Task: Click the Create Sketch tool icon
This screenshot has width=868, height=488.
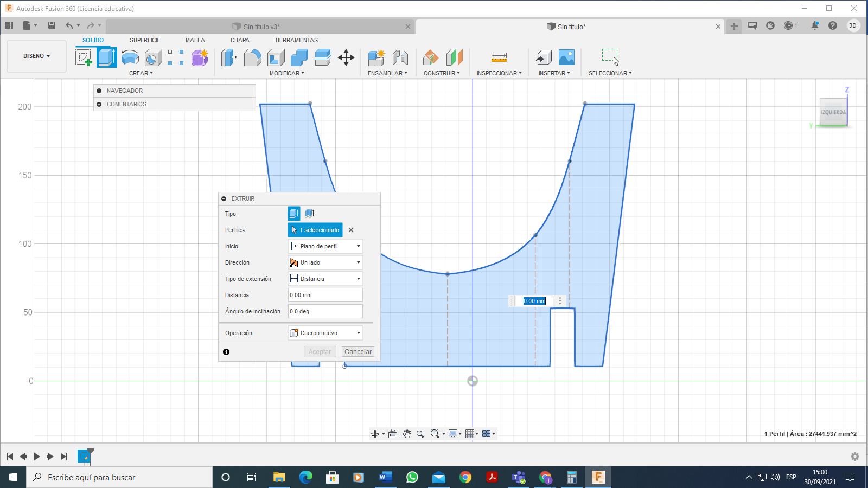Action: click(x=84, y=57)
